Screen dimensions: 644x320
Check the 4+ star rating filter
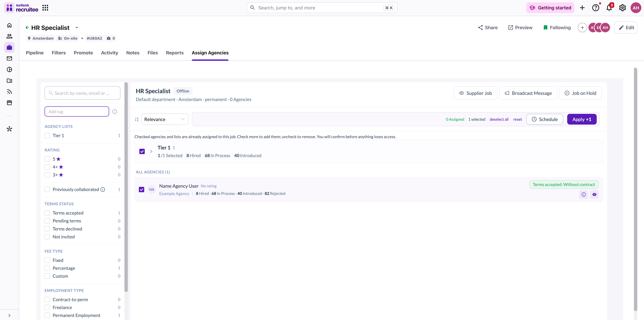(x=47, y=167)
